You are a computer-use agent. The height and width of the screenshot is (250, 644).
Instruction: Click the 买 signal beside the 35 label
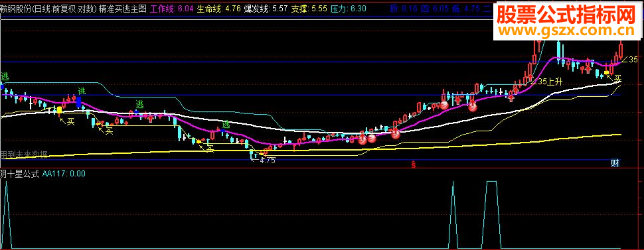617,78
